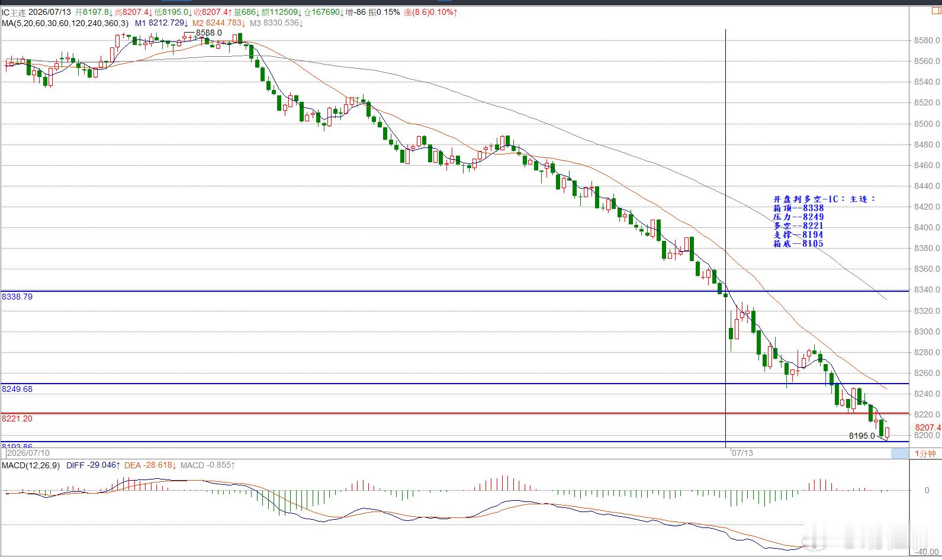942x560 pixels.
Task: Click the open price 开8197.8 readout
Action: point(94,12)
